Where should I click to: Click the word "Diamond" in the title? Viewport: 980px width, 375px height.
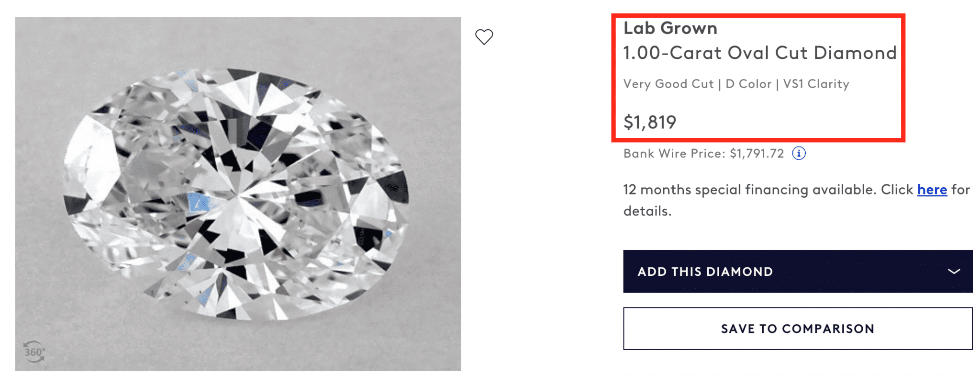click(x=855, y=53)
